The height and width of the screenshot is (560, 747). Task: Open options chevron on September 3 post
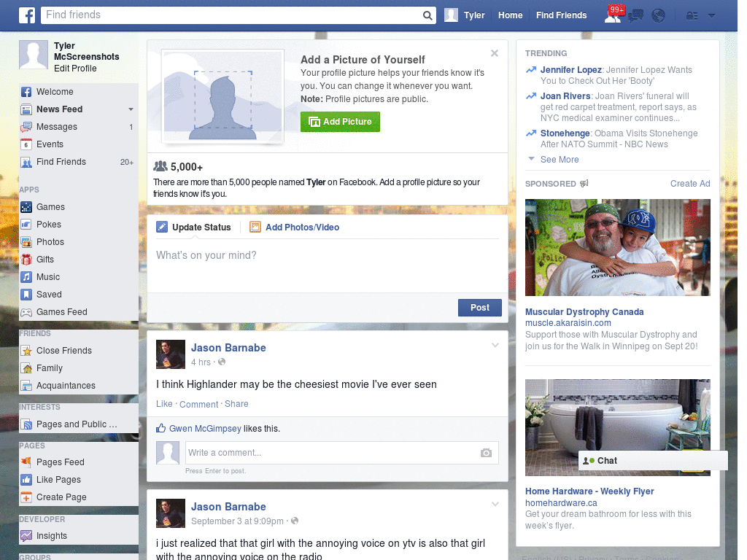click(x=495, y=504)
